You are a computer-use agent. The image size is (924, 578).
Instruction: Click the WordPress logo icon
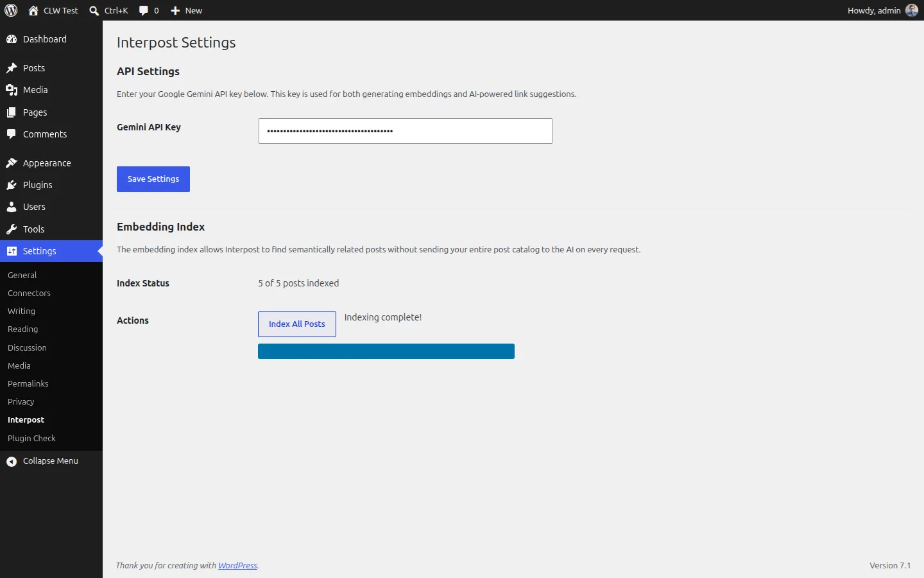pyautogui.click(x=11, y=10)
